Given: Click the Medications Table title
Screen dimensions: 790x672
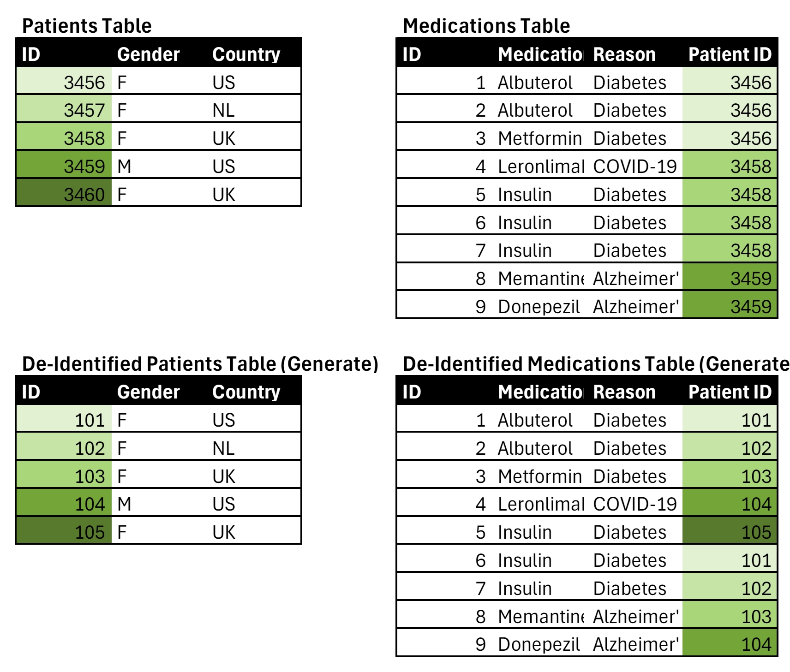Looking at the screenshot, I should [x=486, y=26].
